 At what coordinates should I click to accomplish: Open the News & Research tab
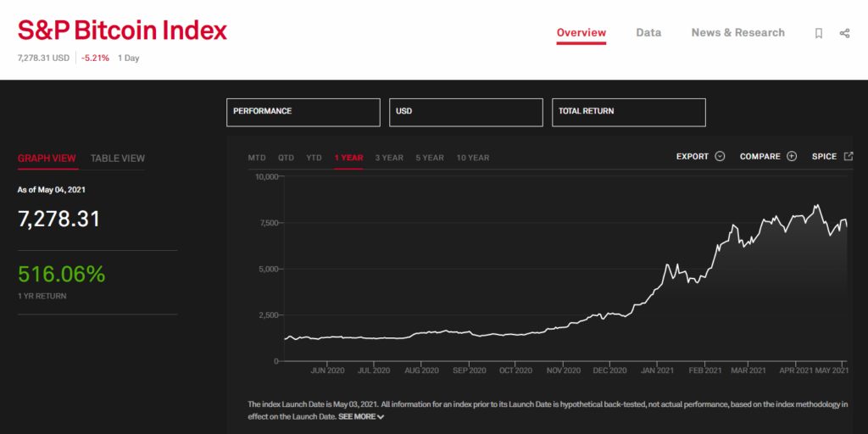738,33
